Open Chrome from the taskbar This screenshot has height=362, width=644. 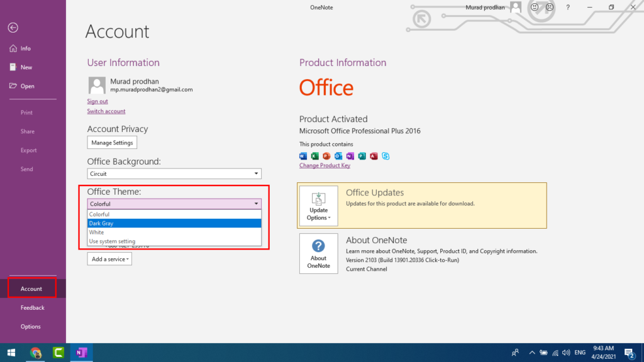tap(36, 353)
